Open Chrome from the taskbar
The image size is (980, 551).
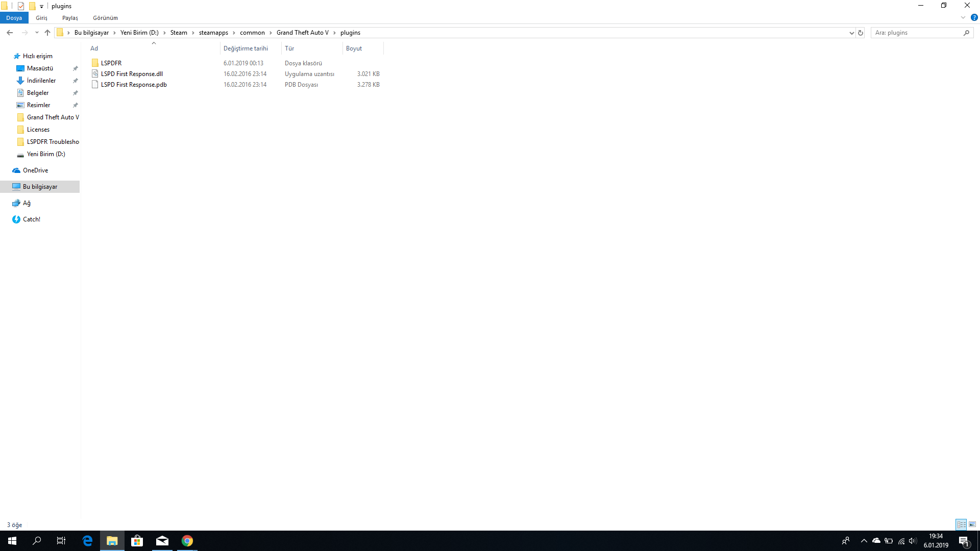[x=187, y=541]
